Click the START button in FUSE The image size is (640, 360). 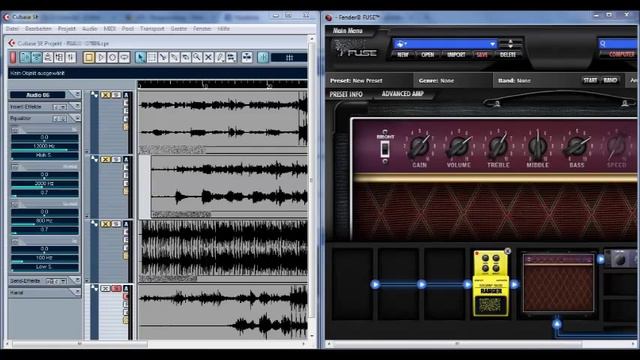pos(590,80)
